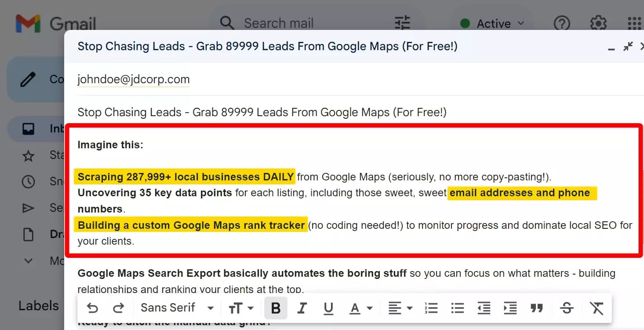Click the email subject line field
Viewport: 644px width, 330px height.
click(x=262, y=112)
